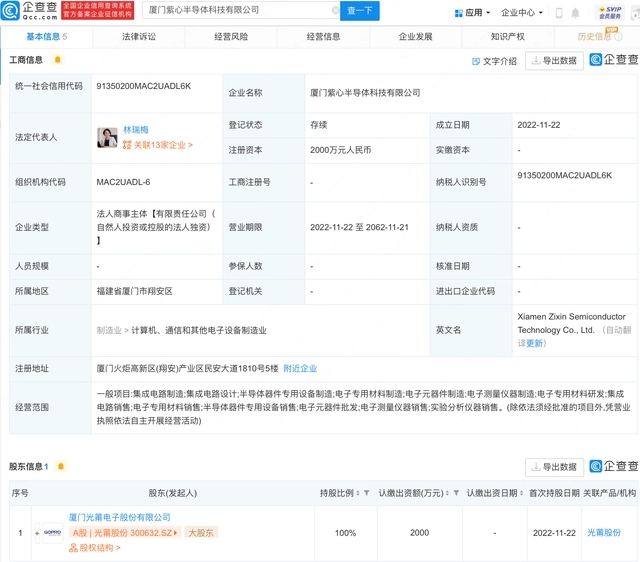The height and width of the screenshot is (562, 640).
Task: Open the 企业中心 dropdown menu
Action: coord(522,13)
